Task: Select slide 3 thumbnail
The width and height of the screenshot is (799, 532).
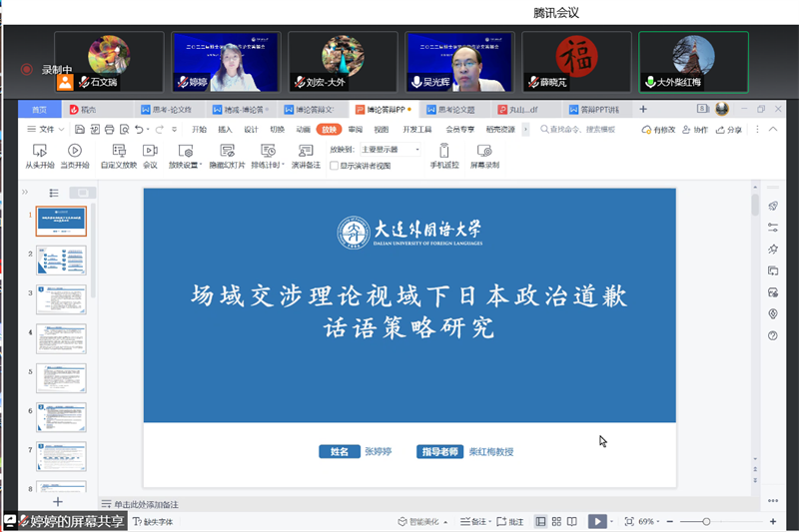Action: (x=61, y=298)
